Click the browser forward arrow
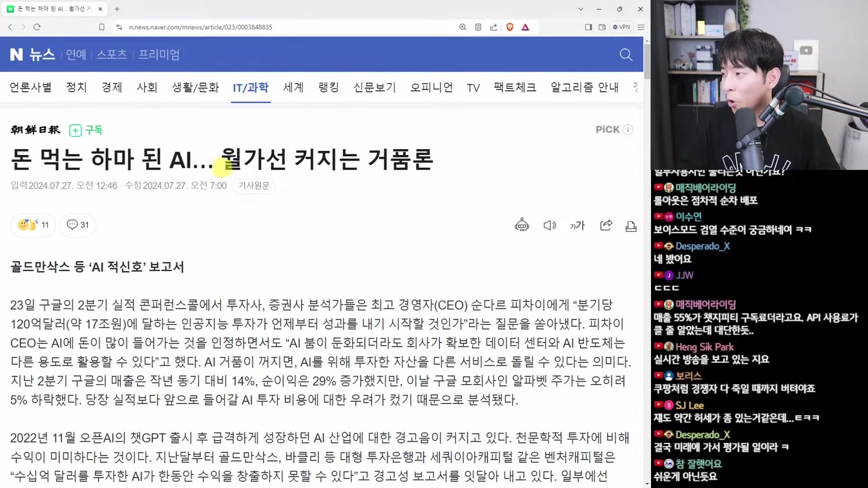Viewport: 868px width, 488px height. pos(23,27)
